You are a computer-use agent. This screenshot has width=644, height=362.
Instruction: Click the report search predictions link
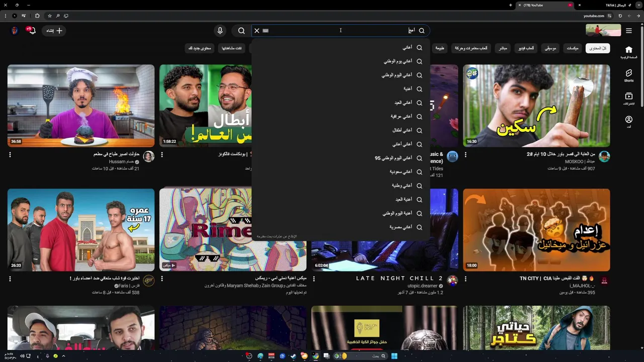coord(277,236)
